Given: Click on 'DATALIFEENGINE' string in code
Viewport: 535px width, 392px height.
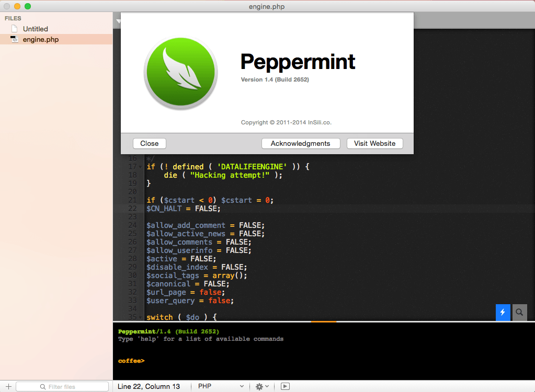Looking at the screenshot, I should pos(252,167).
